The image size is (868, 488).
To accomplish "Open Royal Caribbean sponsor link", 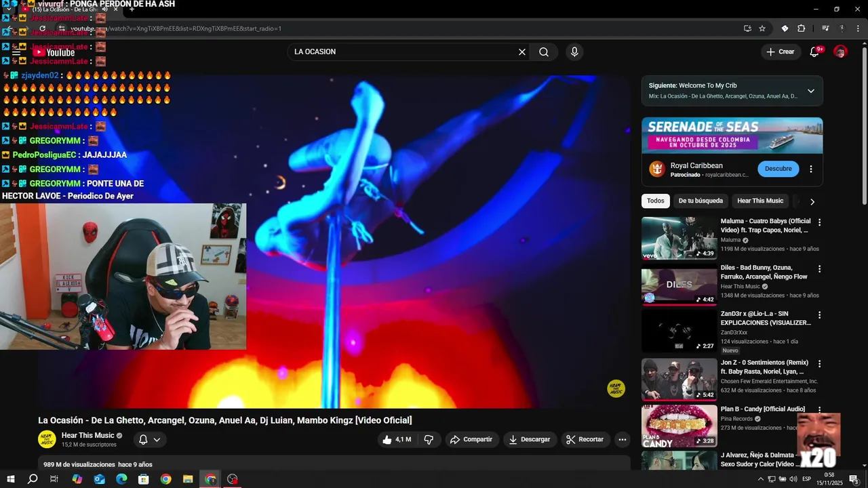I will click(x=696, y=165).
